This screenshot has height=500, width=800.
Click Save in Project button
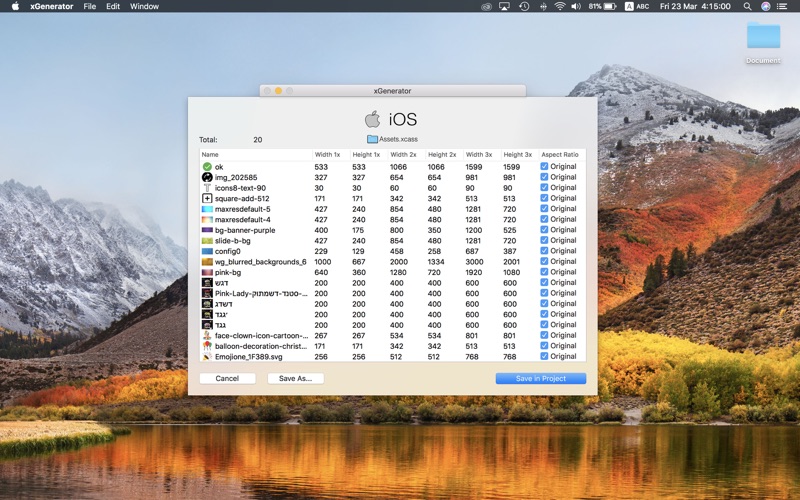tap(541, 378)
